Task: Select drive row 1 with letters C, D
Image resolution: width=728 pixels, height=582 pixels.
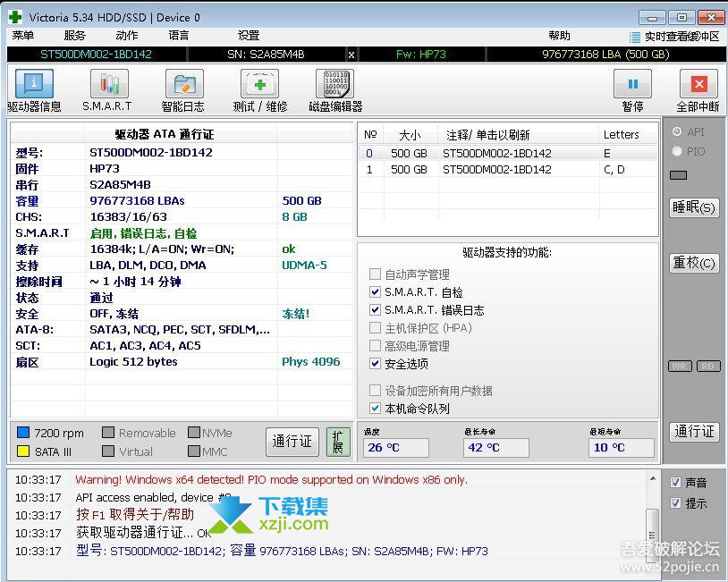Action: click(508, 169)
